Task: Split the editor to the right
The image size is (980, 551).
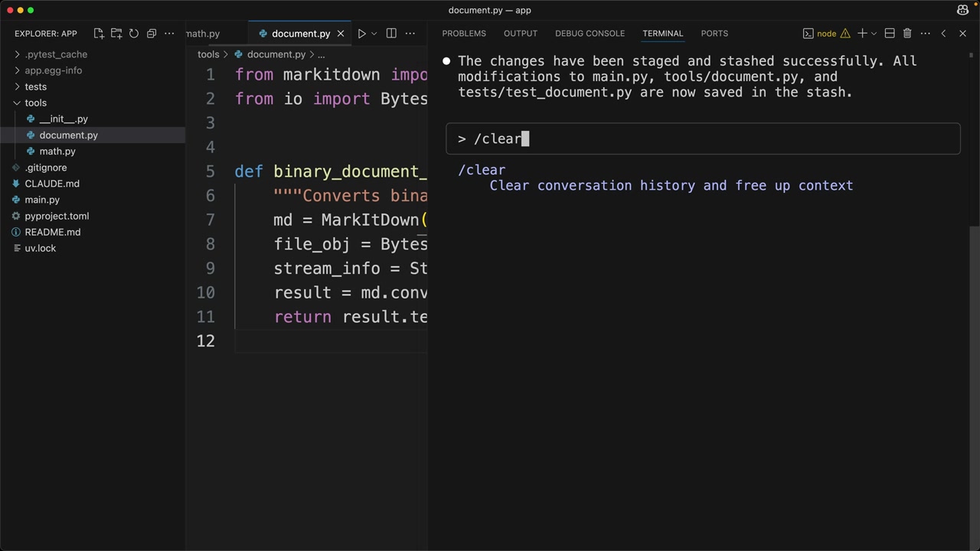Action: point(391,34)
